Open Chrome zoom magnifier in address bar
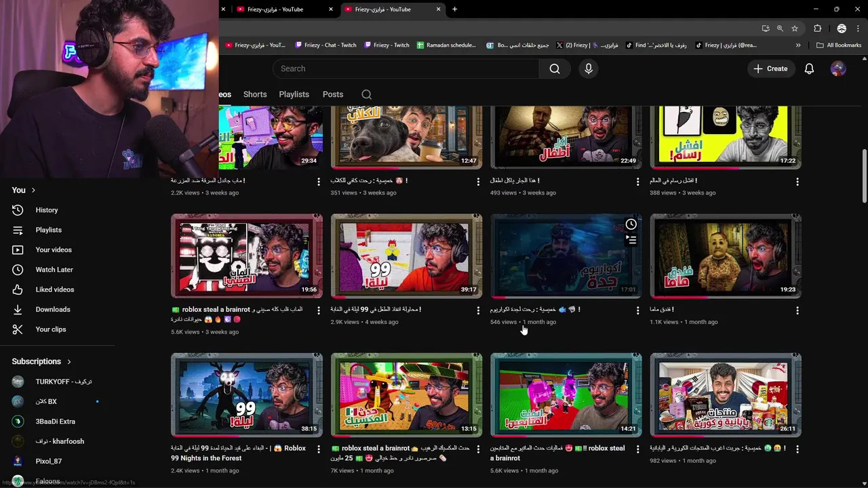 click(x=780, y=28)
